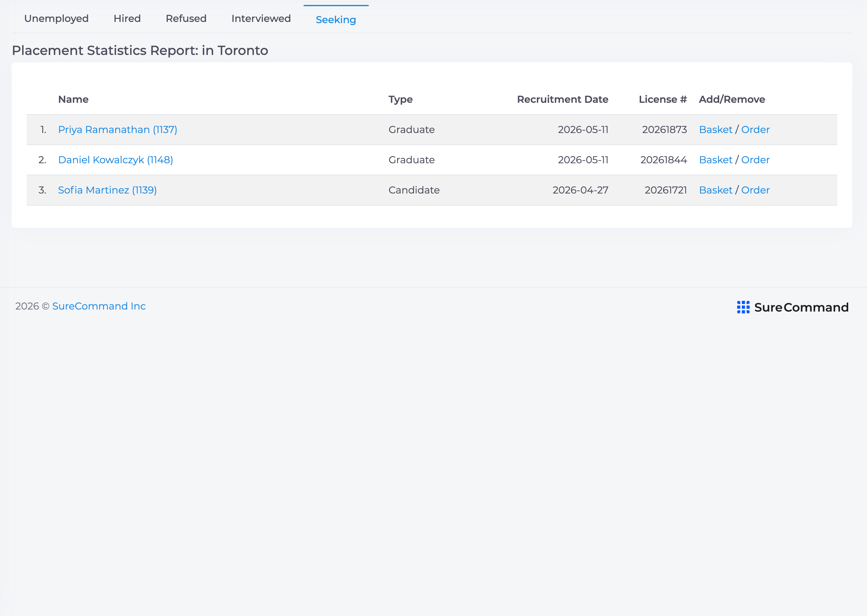867x616 pixels.
Task: Select license number 20261721
Action: [x=666, y=190]
